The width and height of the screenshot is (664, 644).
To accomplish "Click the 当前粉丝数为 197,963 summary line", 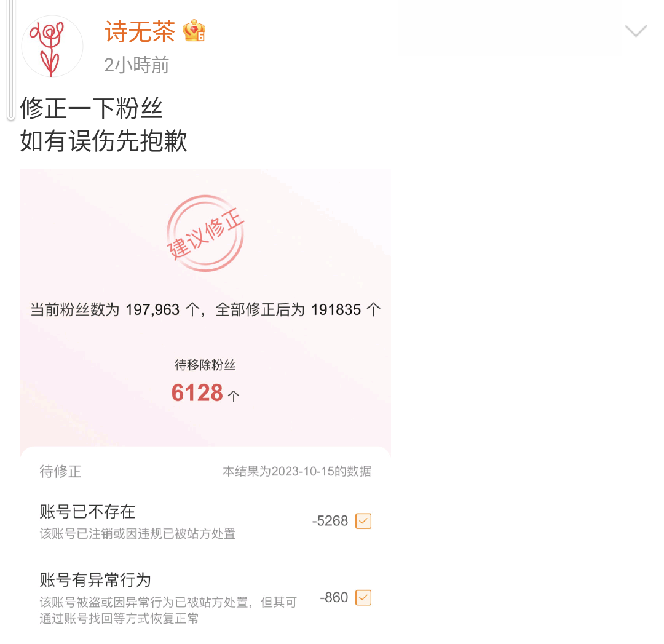I will [205, 310].
